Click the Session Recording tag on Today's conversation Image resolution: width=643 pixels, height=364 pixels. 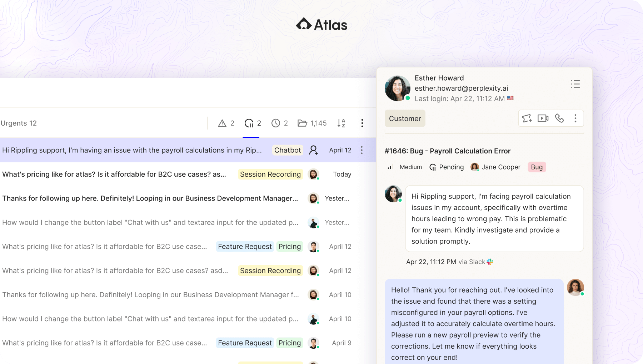pyautogui.click(x=270, y=174)
